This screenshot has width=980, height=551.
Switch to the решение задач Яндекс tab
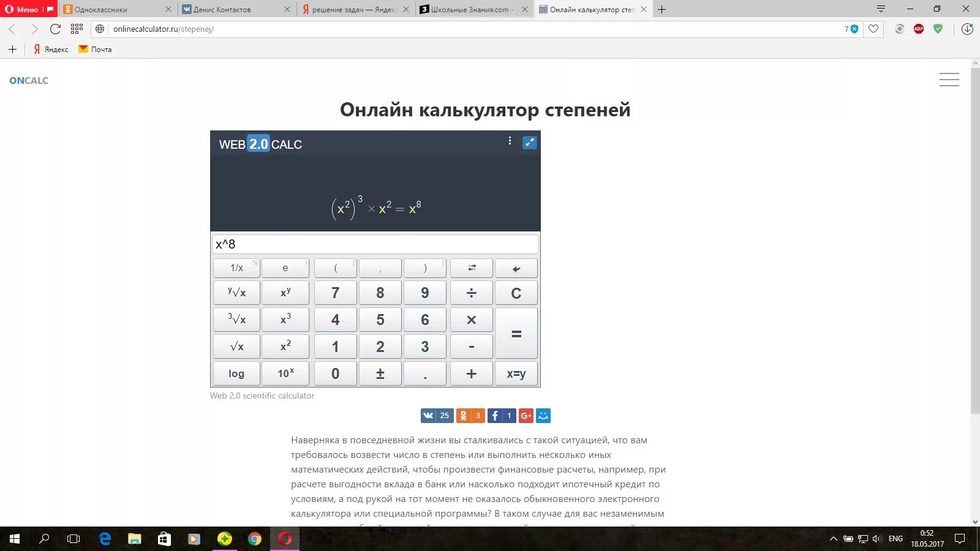click(355, 9)
